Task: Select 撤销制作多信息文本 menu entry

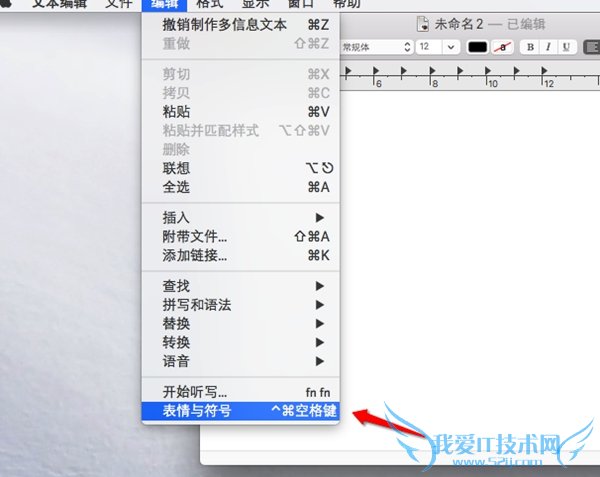Action: pyautogui.click(x=241, y=25)
